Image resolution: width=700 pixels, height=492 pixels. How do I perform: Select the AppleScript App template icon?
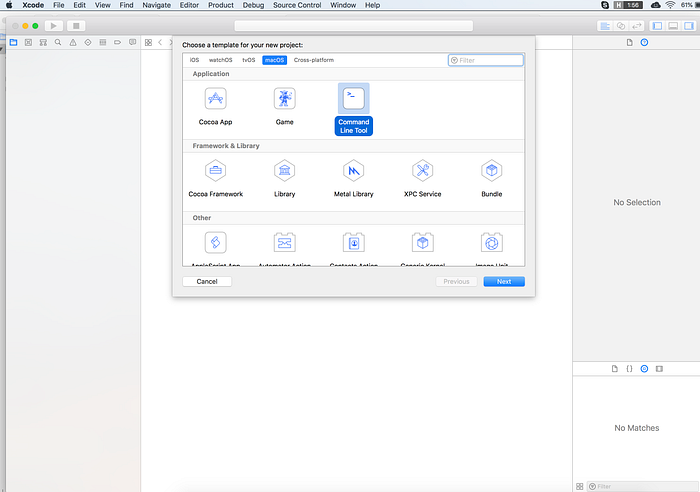coord(216,242)
